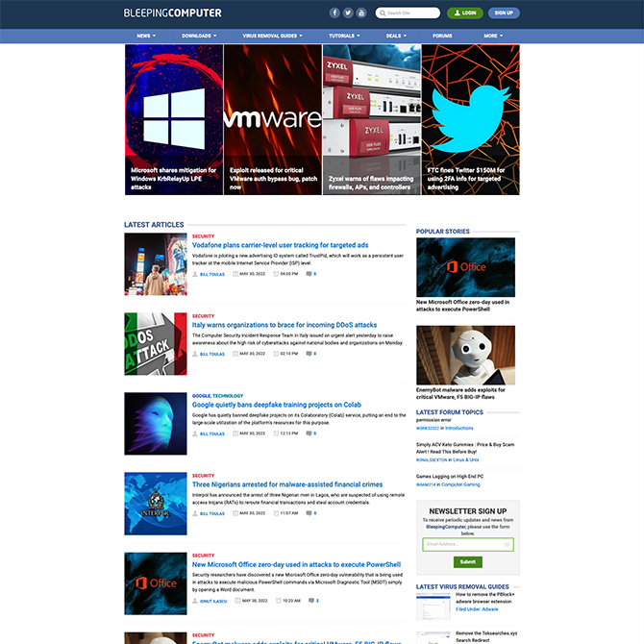Click the Filed Under Adware link
644x644 pixels.
[477, 609]
